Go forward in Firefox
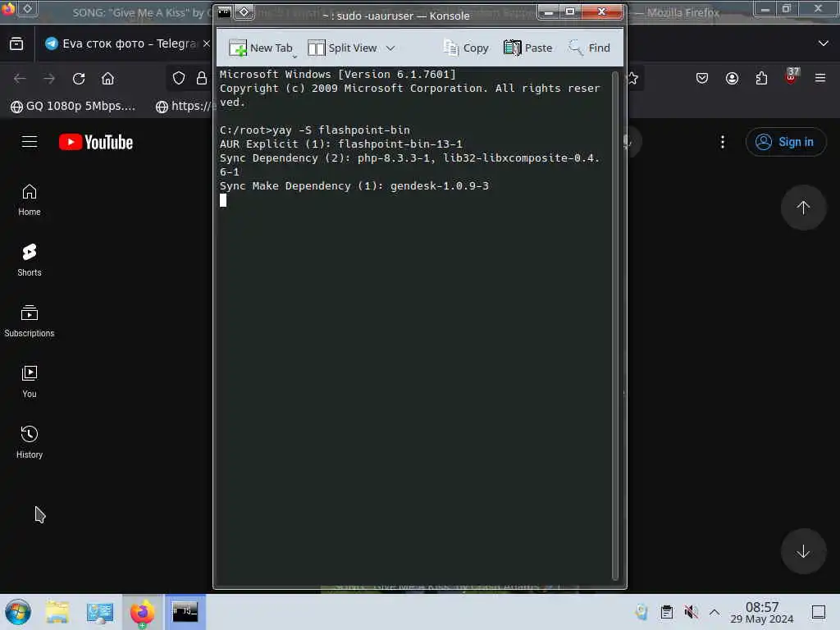 [49, 79]
